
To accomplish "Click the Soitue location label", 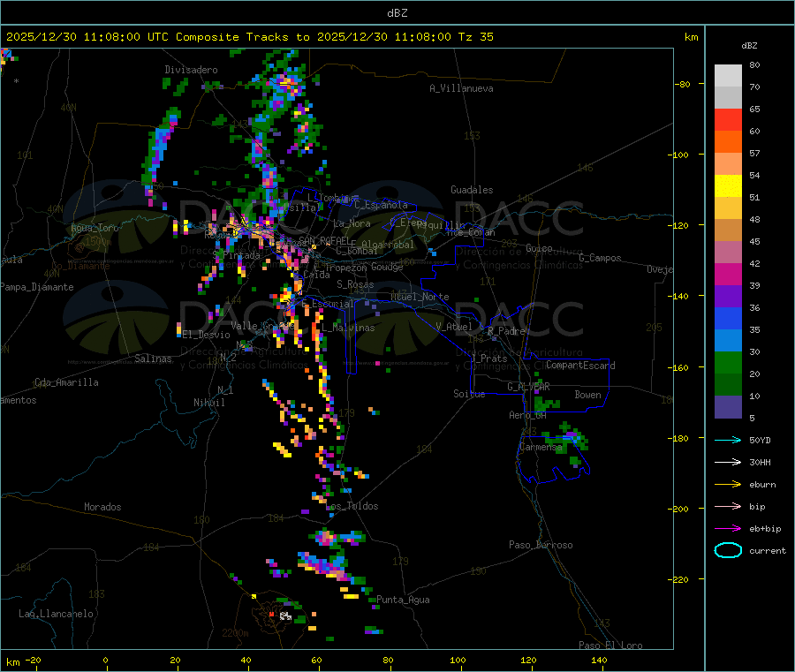I will (469, 394).
